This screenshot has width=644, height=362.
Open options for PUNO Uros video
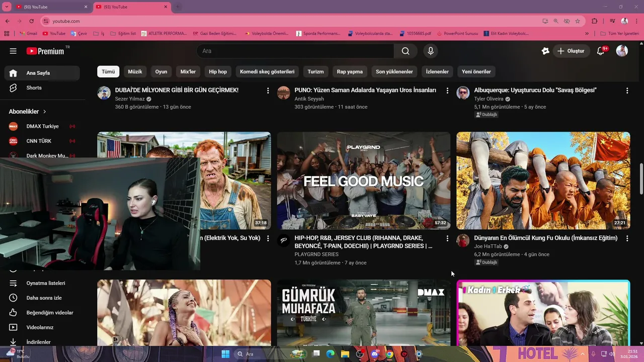click(447, 90)
